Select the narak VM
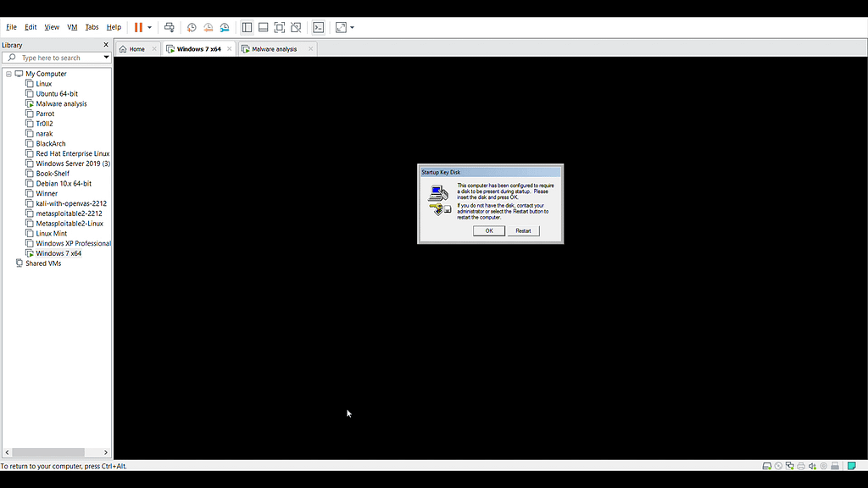868x488 pixels. coord(44,133)
